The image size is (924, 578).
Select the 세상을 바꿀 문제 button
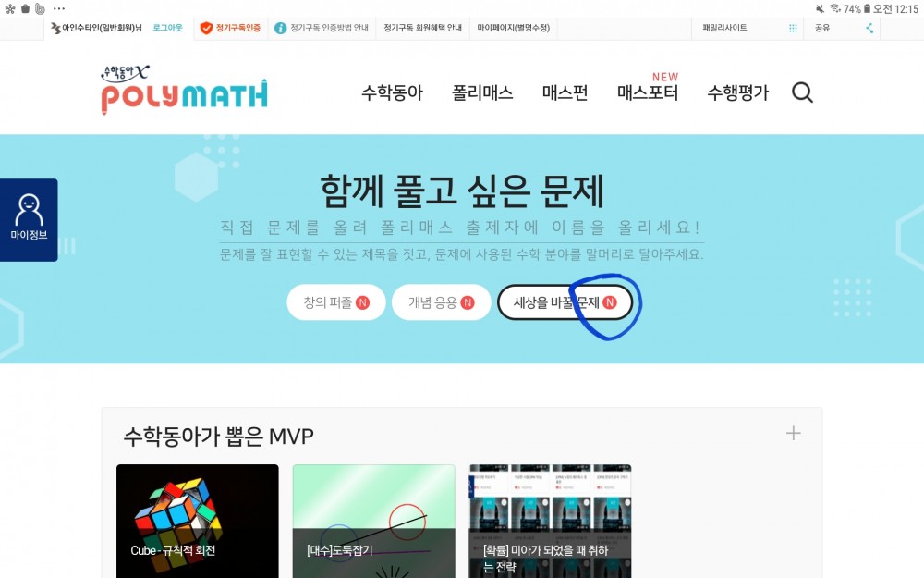(x=565, y=302)
